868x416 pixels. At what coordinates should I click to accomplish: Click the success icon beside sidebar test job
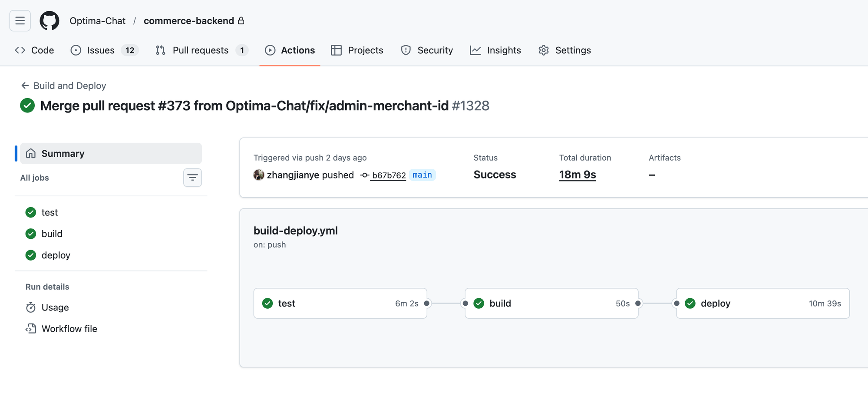pyautogui.click(x=31, y=212)
